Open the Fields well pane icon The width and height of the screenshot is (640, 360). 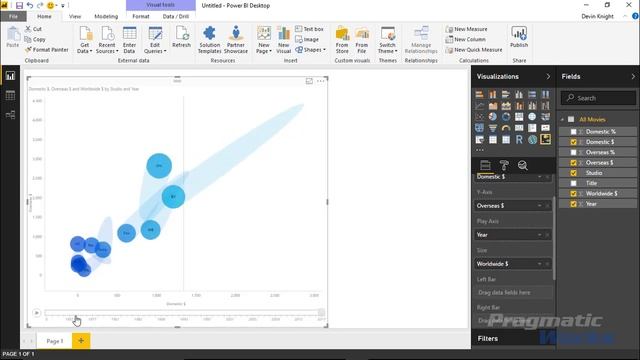pos(485,165)
